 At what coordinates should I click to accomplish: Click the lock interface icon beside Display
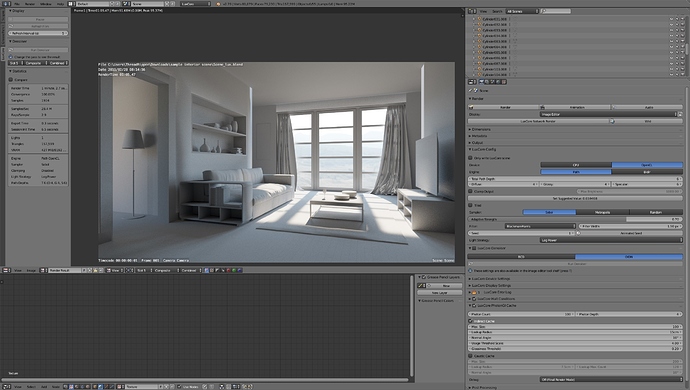click(x=680, y=114)
